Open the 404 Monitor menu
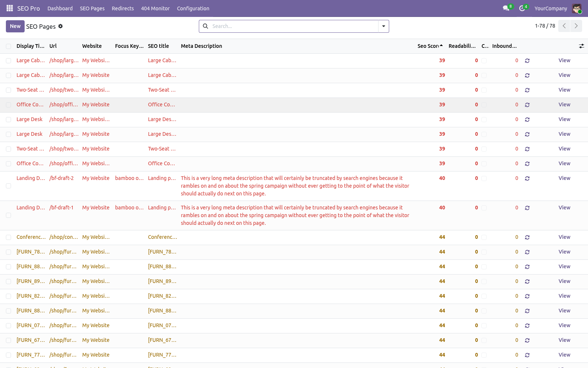The image size is (588, 368). [x=155, y=8]
